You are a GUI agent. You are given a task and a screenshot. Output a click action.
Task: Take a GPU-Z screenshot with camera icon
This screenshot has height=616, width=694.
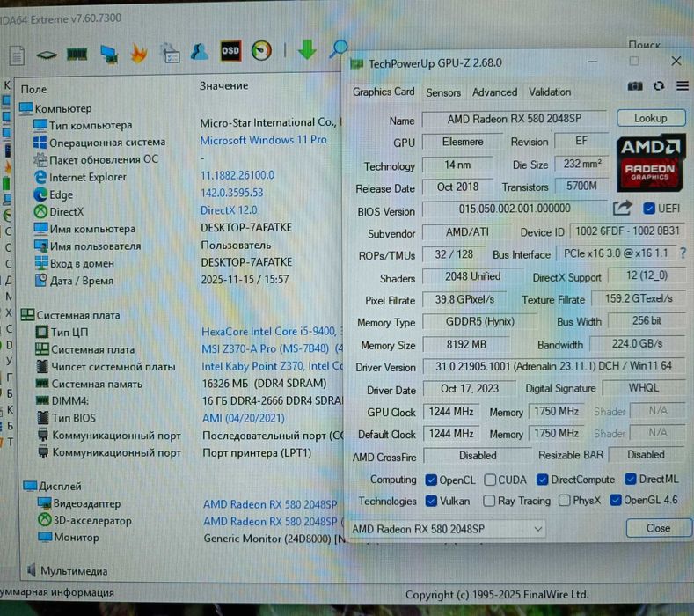tap(635, 86)
